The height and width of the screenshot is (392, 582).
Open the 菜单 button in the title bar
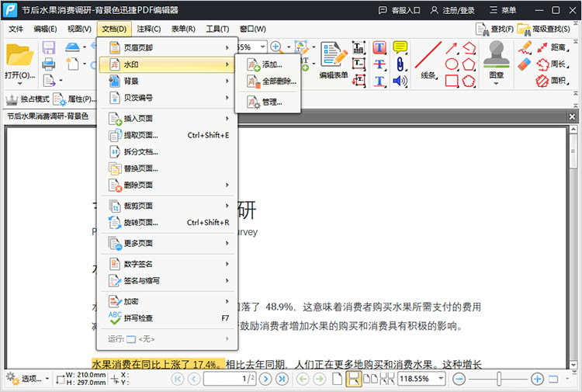pyautogui.click(x=503, y=10)
